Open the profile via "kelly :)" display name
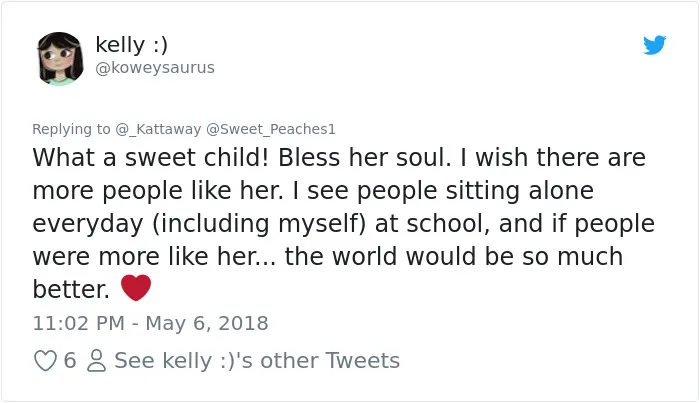700x403 pixels. 132,45
